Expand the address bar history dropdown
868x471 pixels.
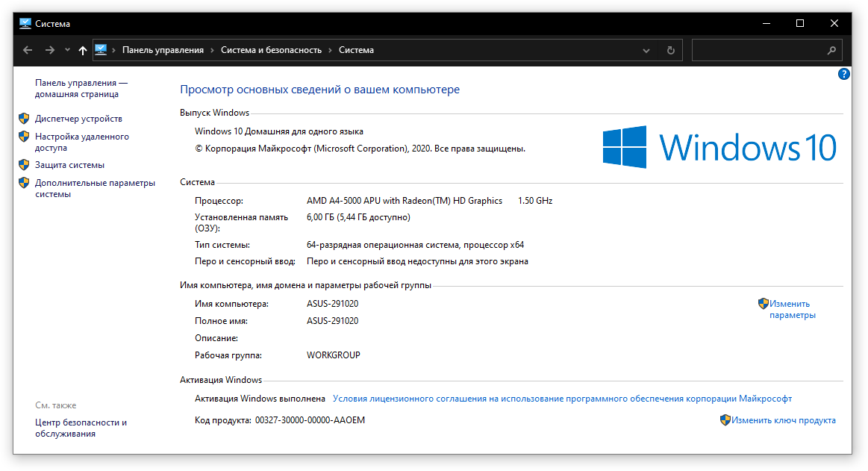(646, 50)
